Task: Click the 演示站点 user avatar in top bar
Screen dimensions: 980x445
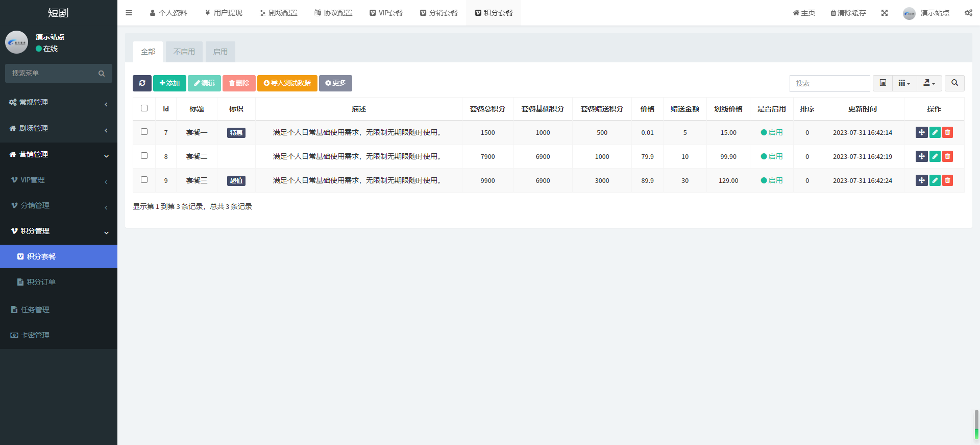Action: (909, 13)
